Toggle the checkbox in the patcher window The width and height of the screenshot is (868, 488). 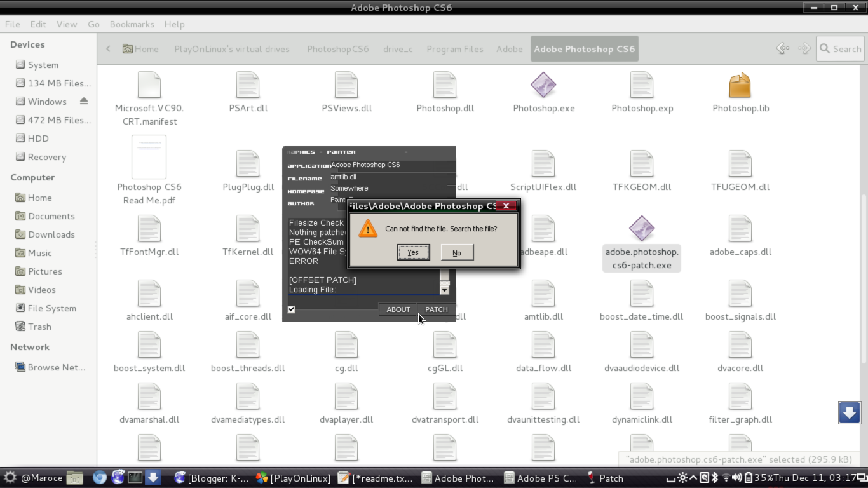pos(291,309)
